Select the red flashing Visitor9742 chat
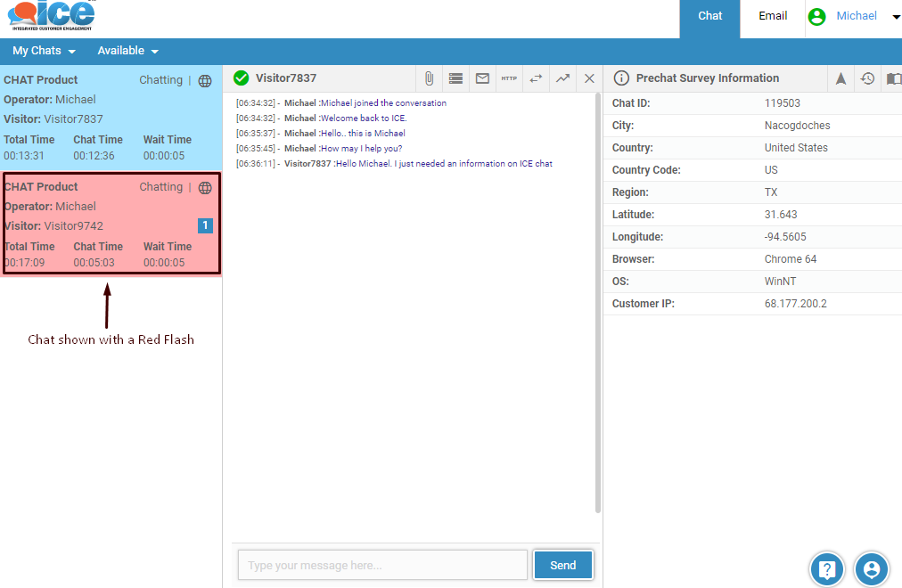 pyautogui.click(x=111, y=224)
